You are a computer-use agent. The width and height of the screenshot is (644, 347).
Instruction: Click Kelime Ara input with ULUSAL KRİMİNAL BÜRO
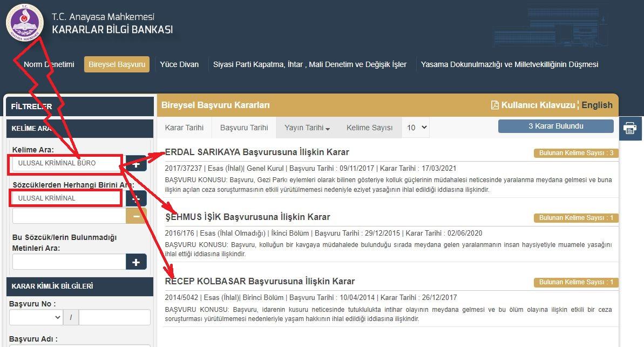[65, 163]
